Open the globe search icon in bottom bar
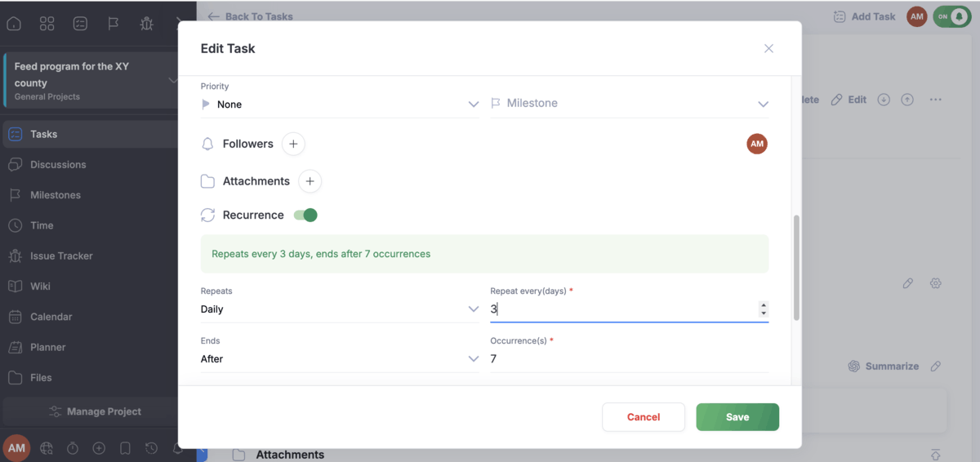 pyautogui.click(x=47, y=448)
